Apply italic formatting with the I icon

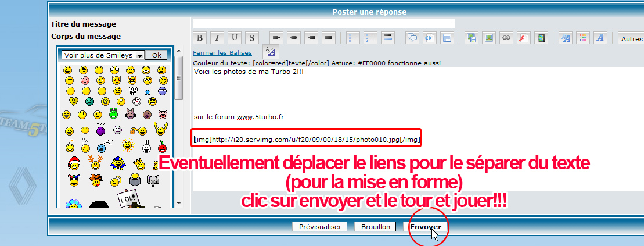[217, 38]
